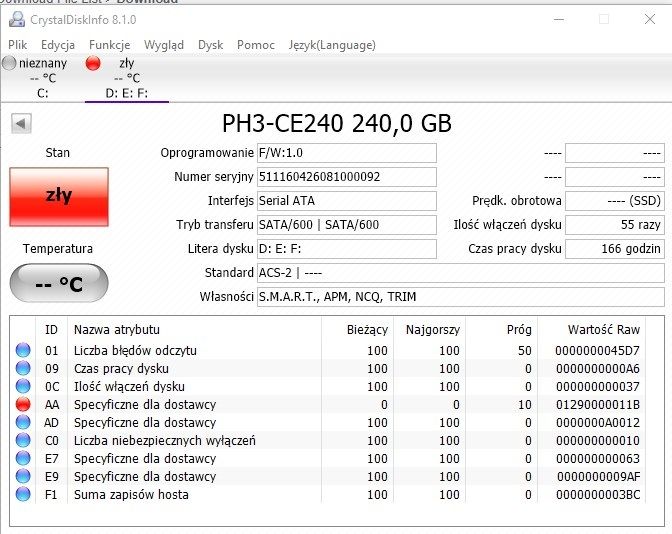Select the 'Liczba błędów odczytu' row
This screenshot has height=534, width=672.
(x=330, y=350)
